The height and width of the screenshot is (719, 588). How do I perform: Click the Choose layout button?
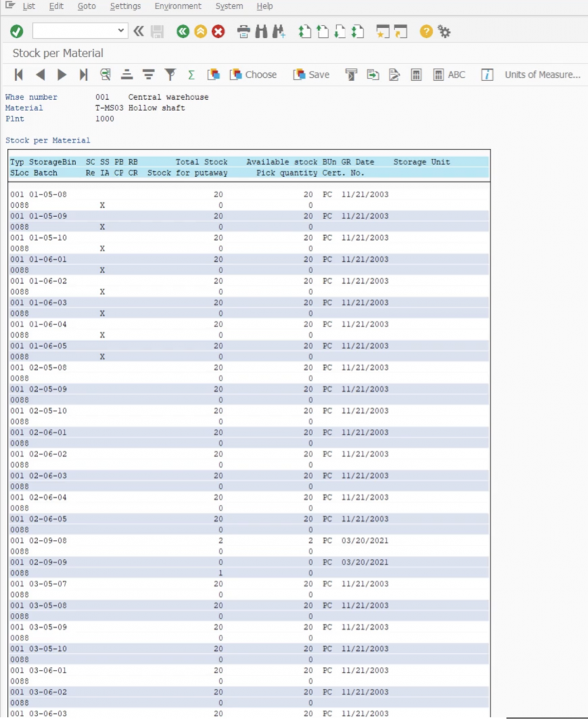click(253, 74)
